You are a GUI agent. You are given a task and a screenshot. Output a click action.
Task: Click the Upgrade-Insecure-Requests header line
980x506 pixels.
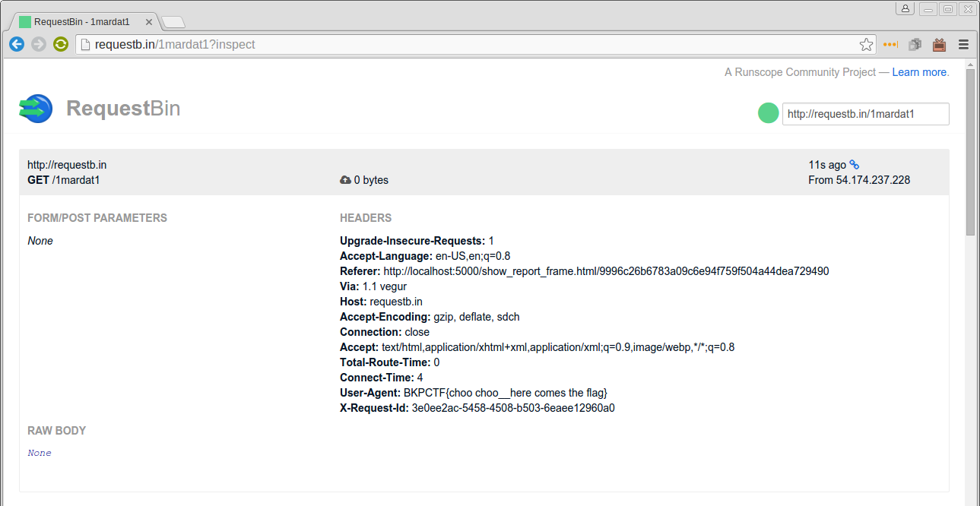pos(417,241)
